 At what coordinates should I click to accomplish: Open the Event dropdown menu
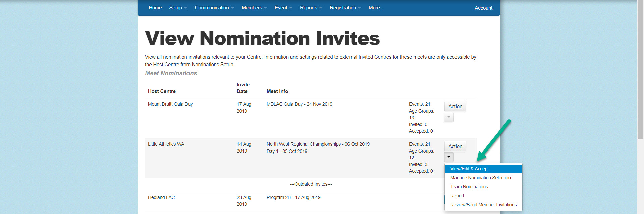coord(283,8)
